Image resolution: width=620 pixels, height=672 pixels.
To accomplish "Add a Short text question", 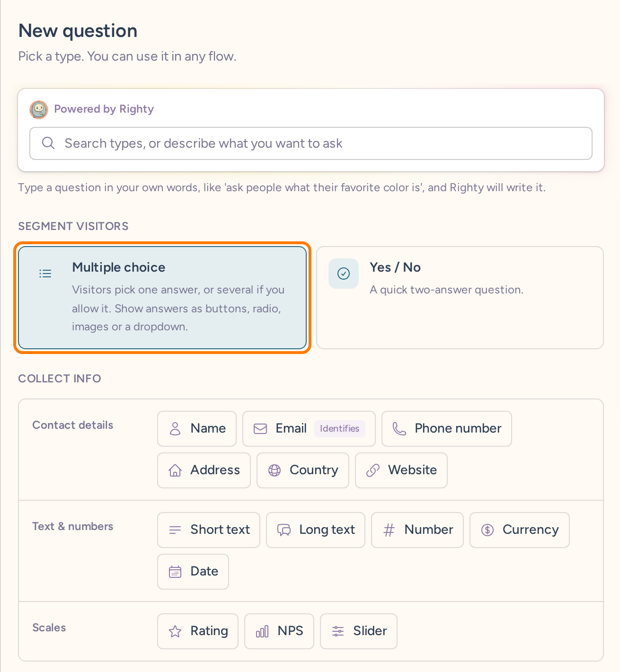I will click(209, 530).
